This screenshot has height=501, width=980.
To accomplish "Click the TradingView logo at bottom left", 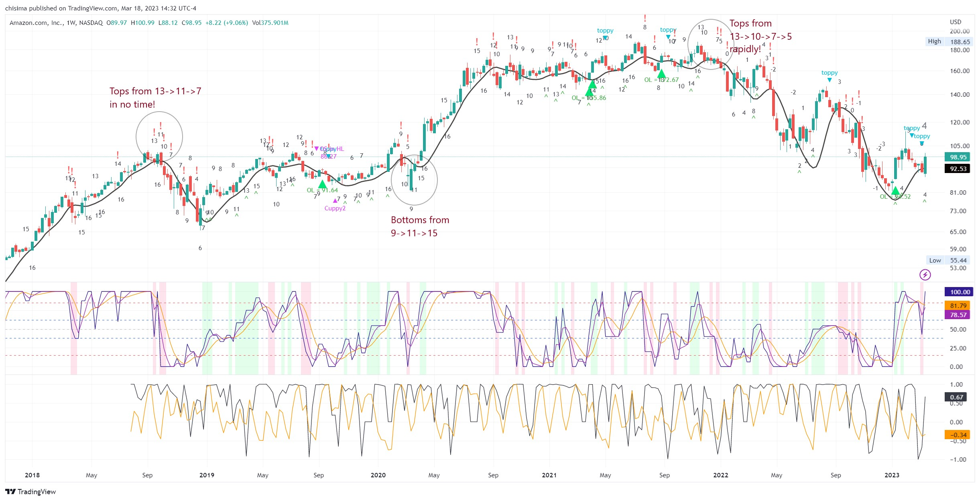I will click(x=30, y=492).
